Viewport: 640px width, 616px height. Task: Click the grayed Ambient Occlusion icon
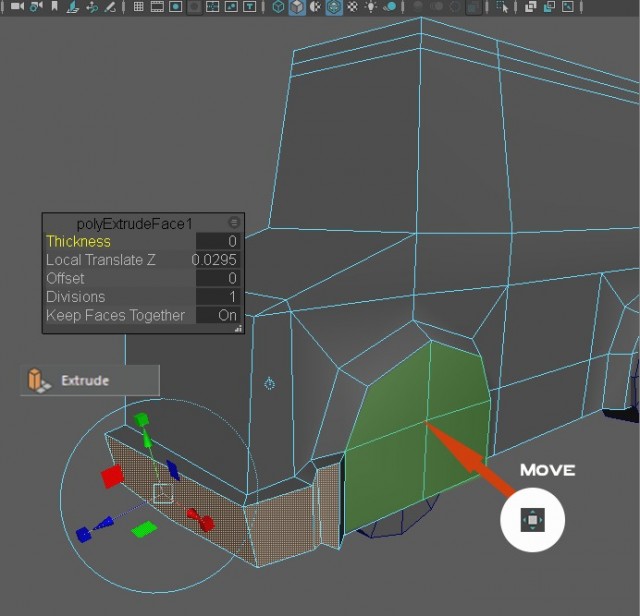coord(417,6)
